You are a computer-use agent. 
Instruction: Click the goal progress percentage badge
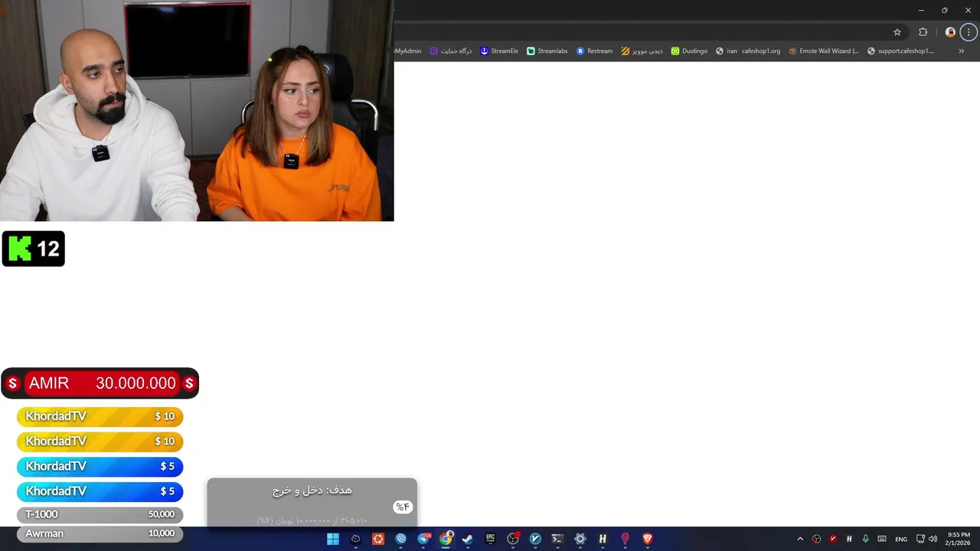coord(403,507)
